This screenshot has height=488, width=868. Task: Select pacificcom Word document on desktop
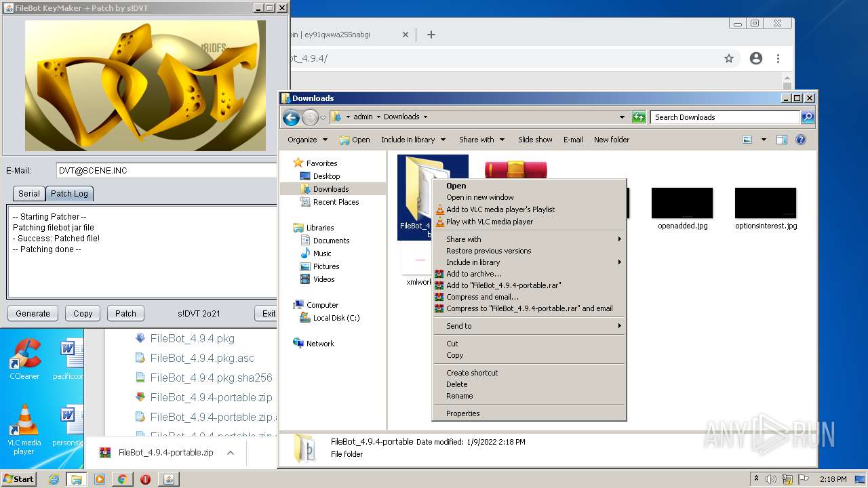(68, 360)
